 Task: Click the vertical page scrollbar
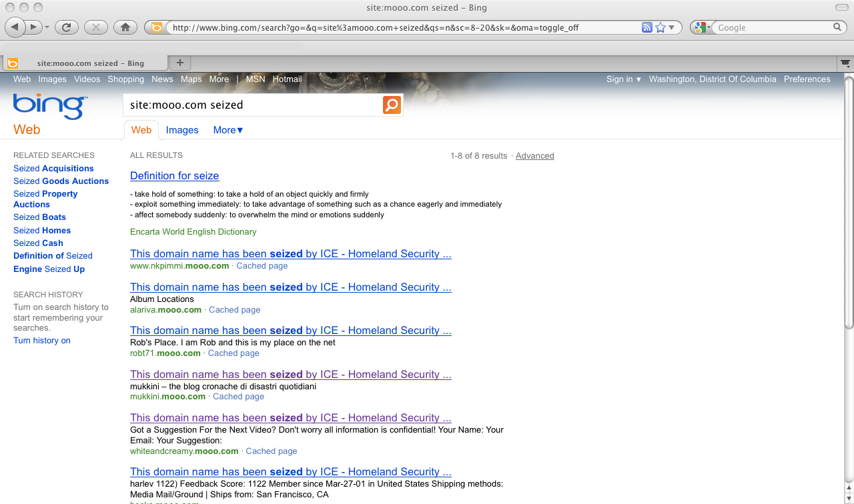pos(849,203)
